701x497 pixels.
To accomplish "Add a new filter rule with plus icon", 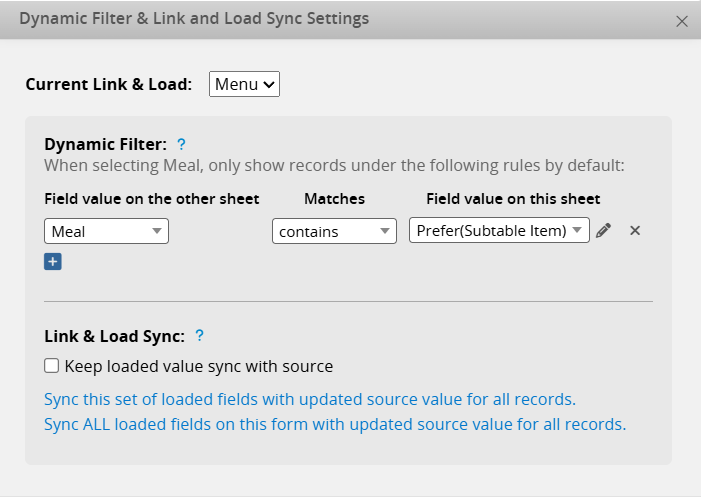I will point(53,262).
